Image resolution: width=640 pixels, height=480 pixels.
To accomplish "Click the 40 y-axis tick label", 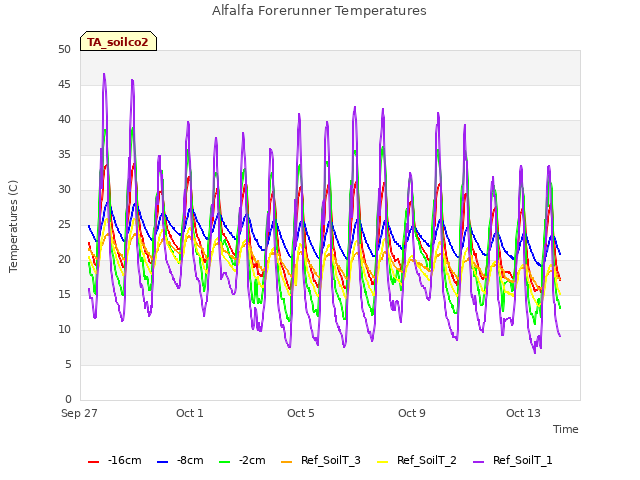I will 64,120.
